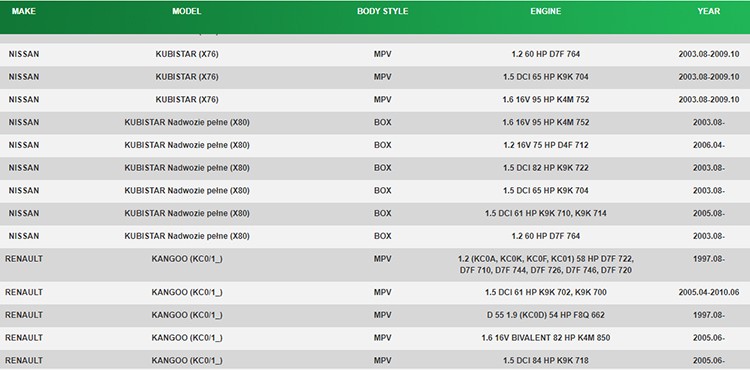This screenshot has width=750, height=370.
Task: Click the BODY STYLE column header
Action: 383,11
